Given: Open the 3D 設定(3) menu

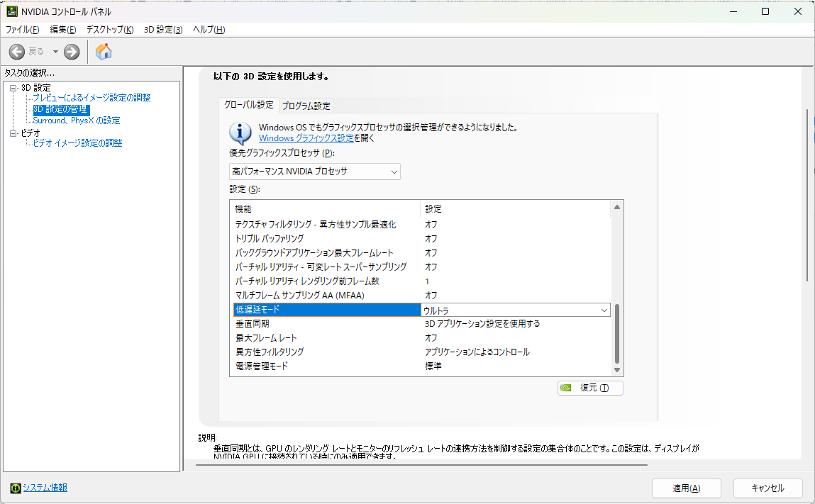Looking at the screenshot, I should [x=163, y=30].
